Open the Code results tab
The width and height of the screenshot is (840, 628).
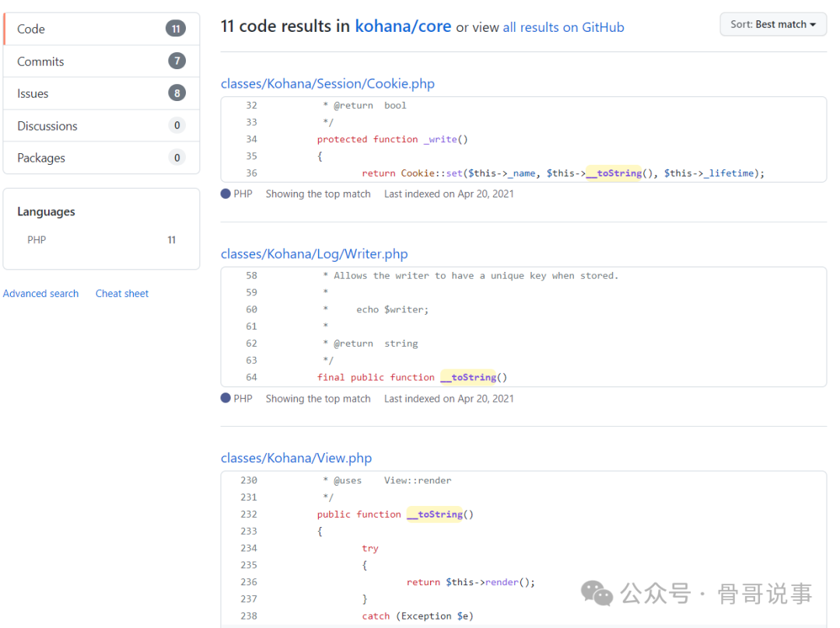click(102, 29)
